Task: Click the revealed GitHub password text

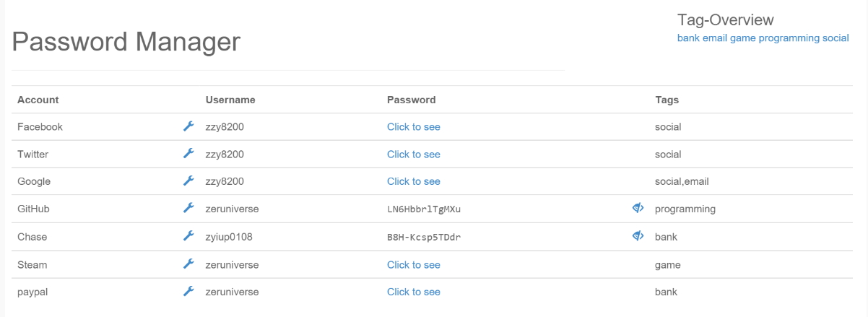Action: [424, 209]
